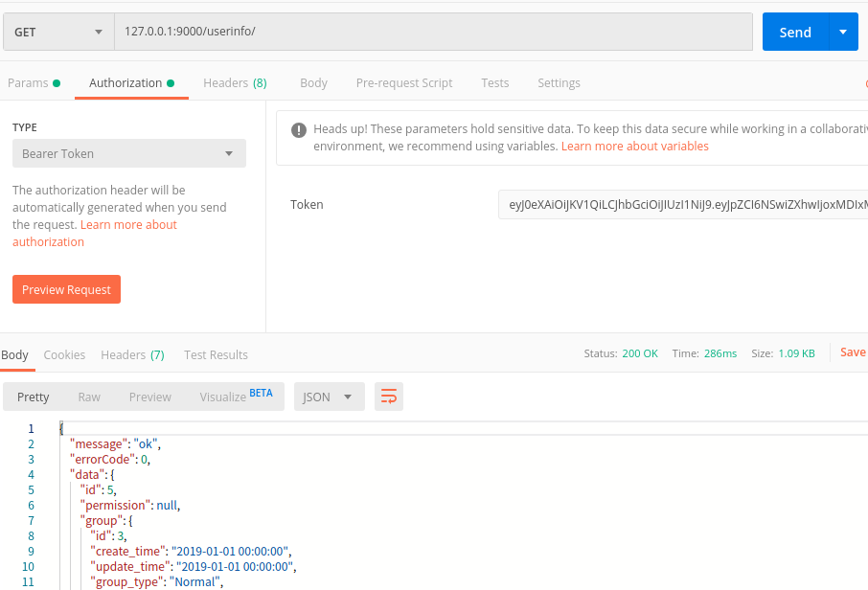Image resolution: width=868 pixels, height=590 pixels.
Task: Select the response Body tab
Action: pyautogui.click(x=14, y=354)
